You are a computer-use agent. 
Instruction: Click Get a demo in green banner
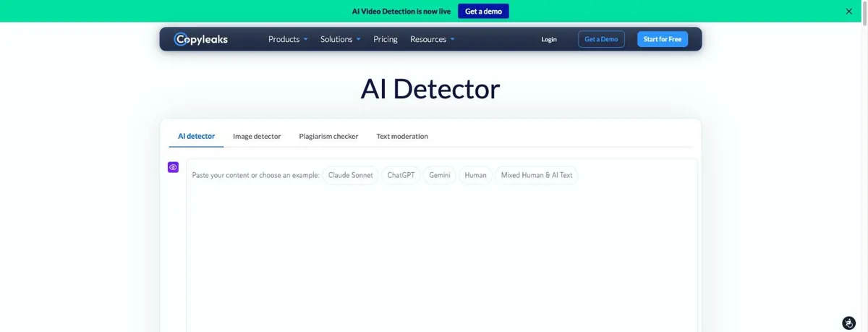(483, 11)
